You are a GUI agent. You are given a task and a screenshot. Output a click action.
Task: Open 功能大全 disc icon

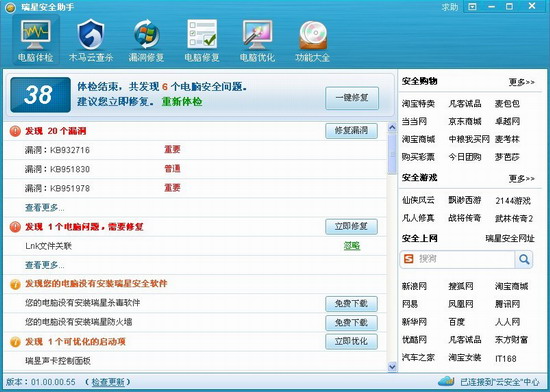click(313, 35)
